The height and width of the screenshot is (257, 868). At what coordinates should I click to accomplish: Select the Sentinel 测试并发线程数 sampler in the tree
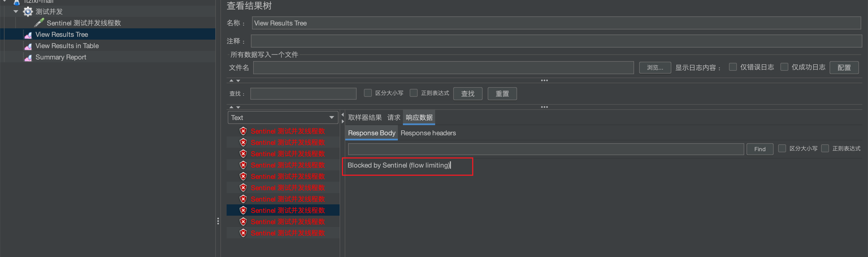tap(84, 23)
